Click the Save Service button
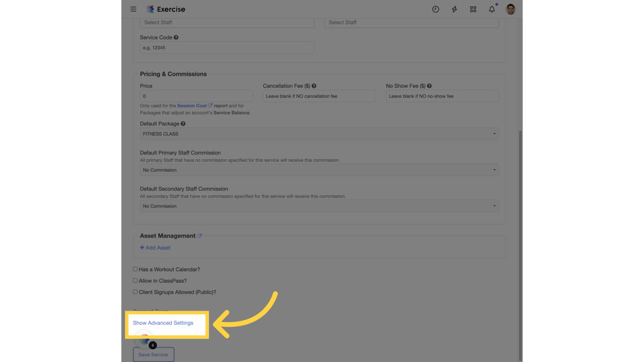644x362 pixels. [153, 354]
